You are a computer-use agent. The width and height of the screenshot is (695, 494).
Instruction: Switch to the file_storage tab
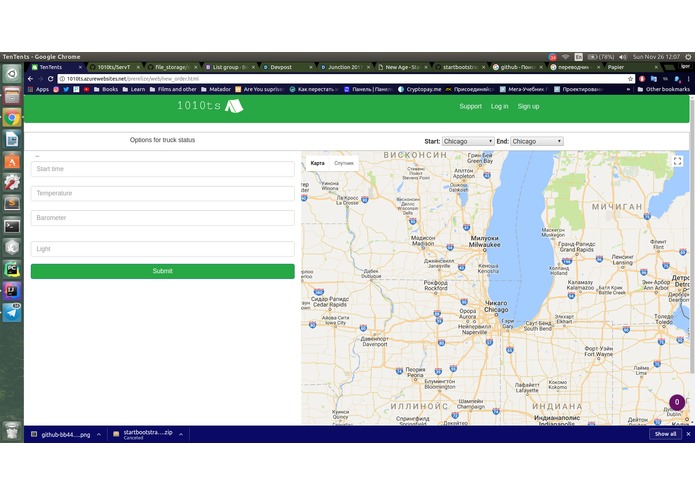172,67
